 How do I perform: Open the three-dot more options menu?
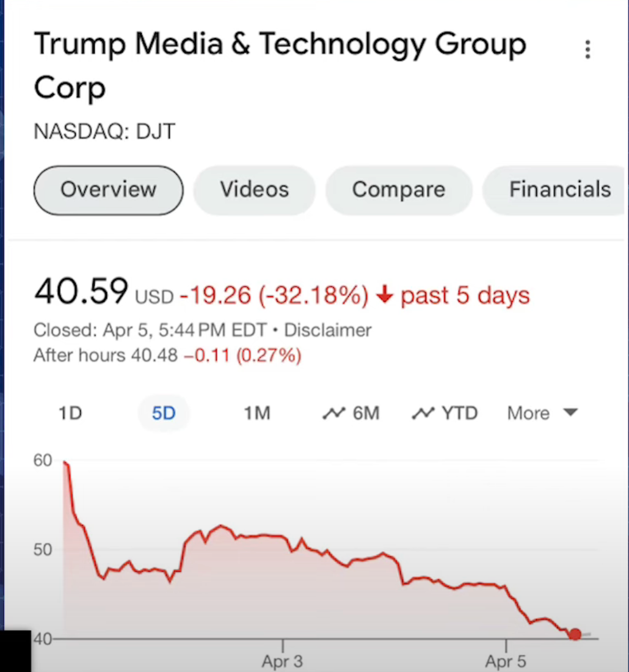click(x=587, y=49)
